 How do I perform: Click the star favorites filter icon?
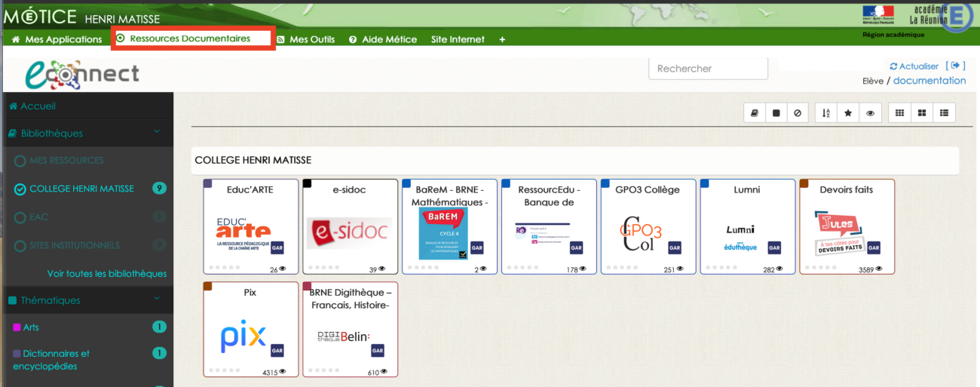click(x=848, y=113)
